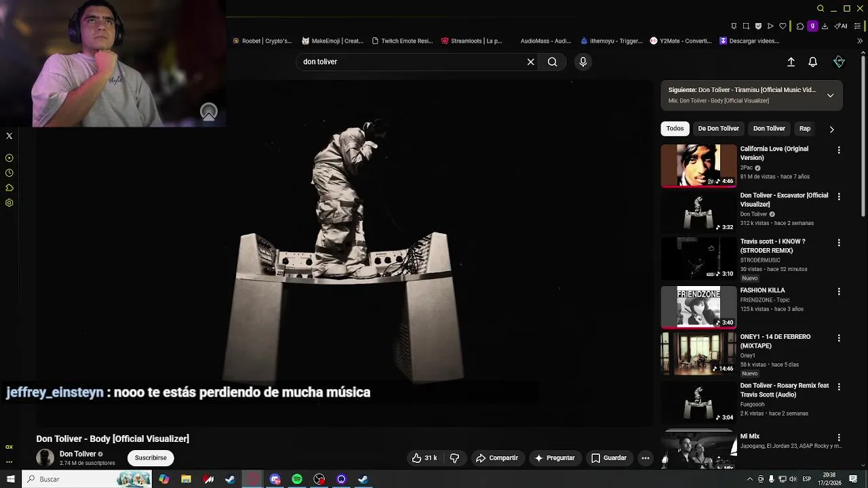The height and width of the screenshot is (488, 868).
Task: Open the sidebar player icon above the clock
Action: tap(9, 158)
